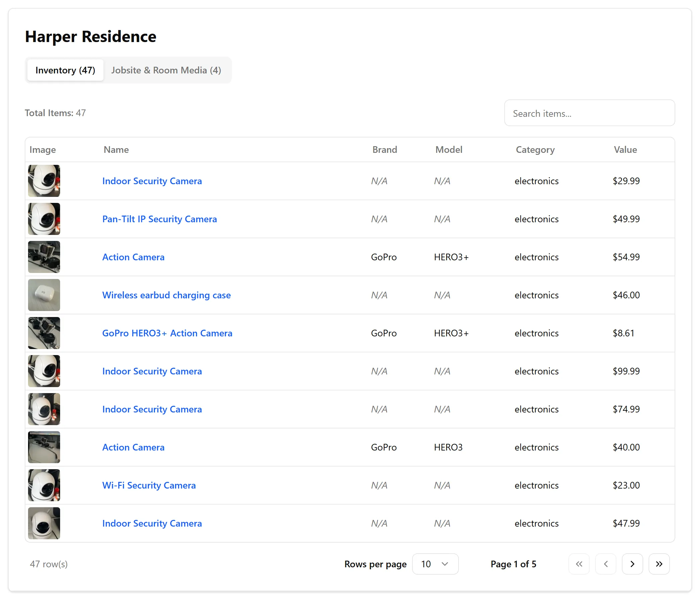Click the Search items field
The height and width of the screenshot is (600, 700).
589,113
